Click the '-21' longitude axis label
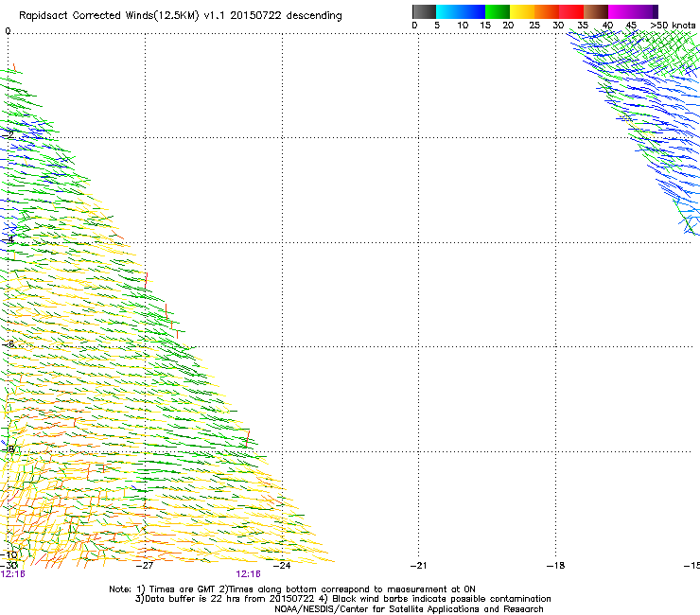 (418, 566)
